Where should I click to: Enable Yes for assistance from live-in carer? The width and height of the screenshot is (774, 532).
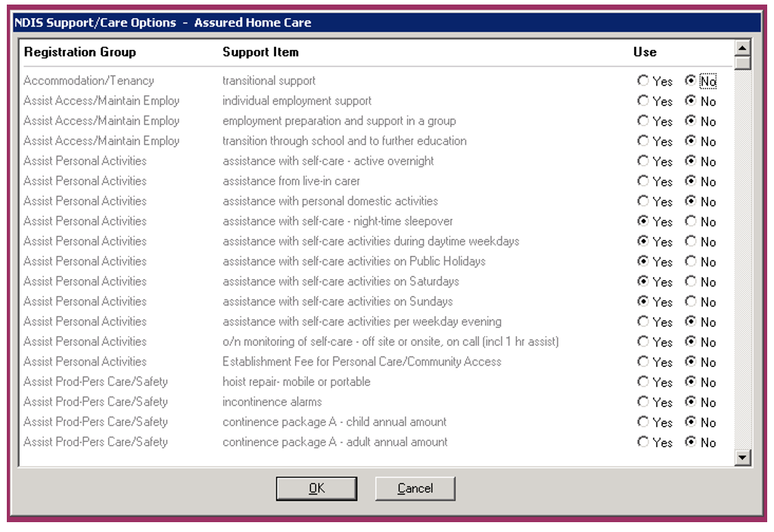[x=642, y=181]
